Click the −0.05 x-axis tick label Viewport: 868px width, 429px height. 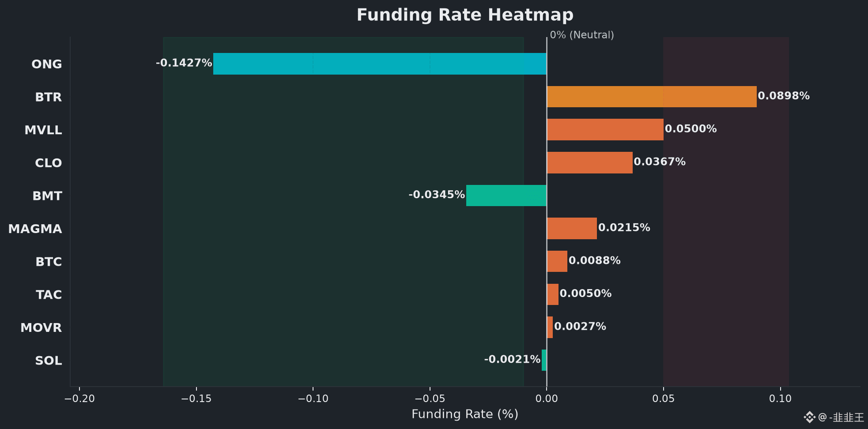click(430, 399)
